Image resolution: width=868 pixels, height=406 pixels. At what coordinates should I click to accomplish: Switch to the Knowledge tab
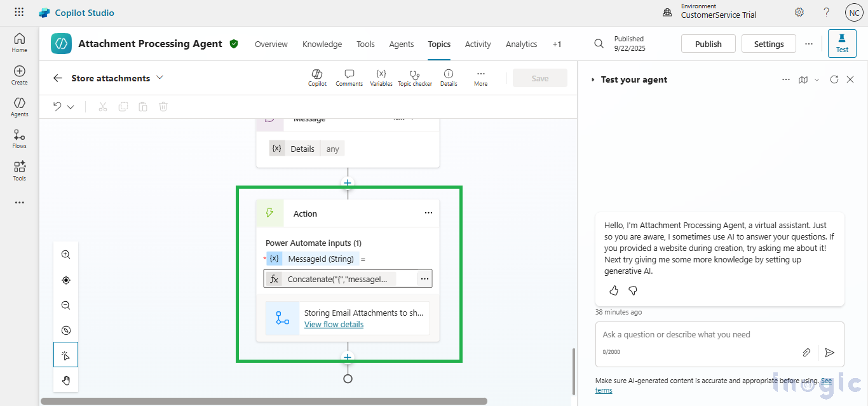(322, 44)
